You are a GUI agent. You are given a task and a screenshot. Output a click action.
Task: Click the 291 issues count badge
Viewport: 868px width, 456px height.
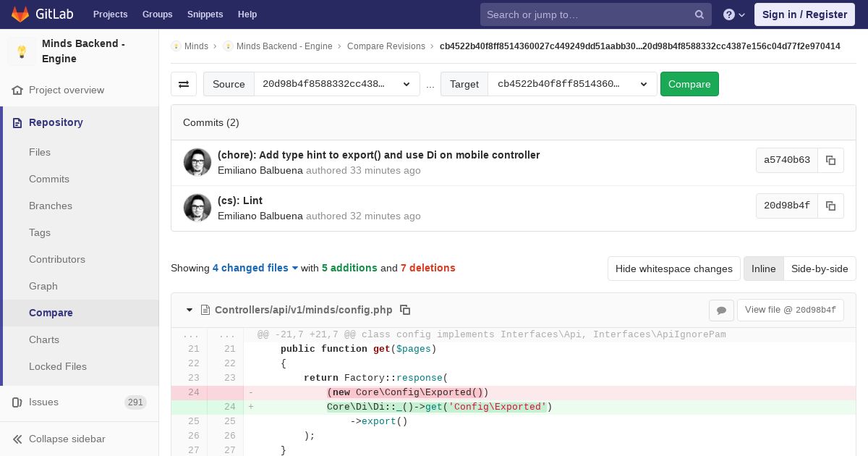135,402
